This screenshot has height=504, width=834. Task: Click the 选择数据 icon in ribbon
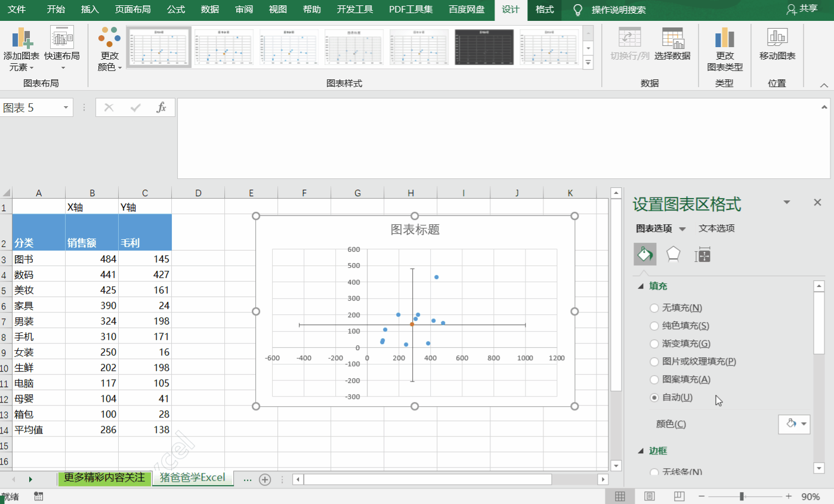click(673, 45)
